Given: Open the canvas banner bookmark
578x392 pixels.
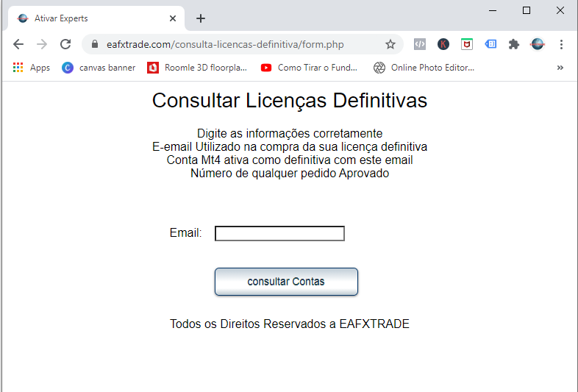Looking at the screenshot, I should 99,68.
